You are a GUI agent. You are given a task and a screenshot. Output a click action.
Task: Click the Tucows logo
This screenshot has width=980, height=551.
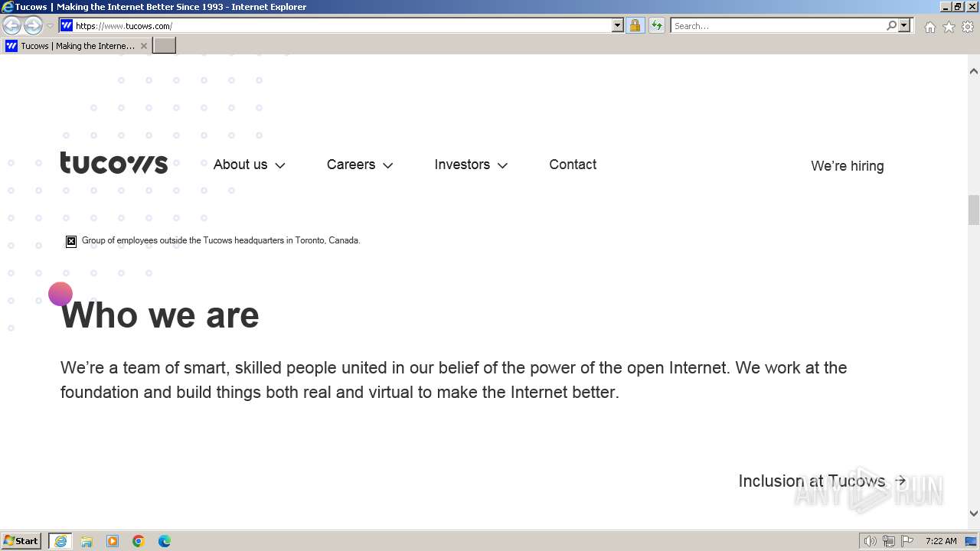(114, 163)
